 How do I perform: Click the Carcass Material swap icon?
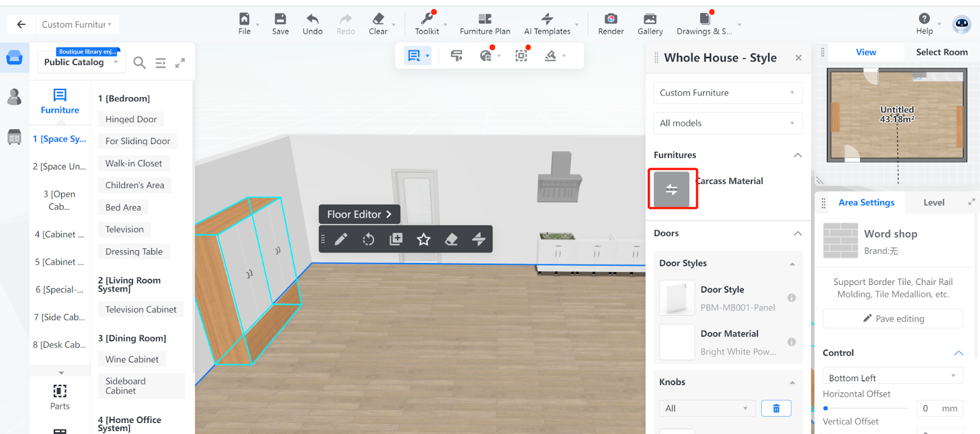coord(672,189)
